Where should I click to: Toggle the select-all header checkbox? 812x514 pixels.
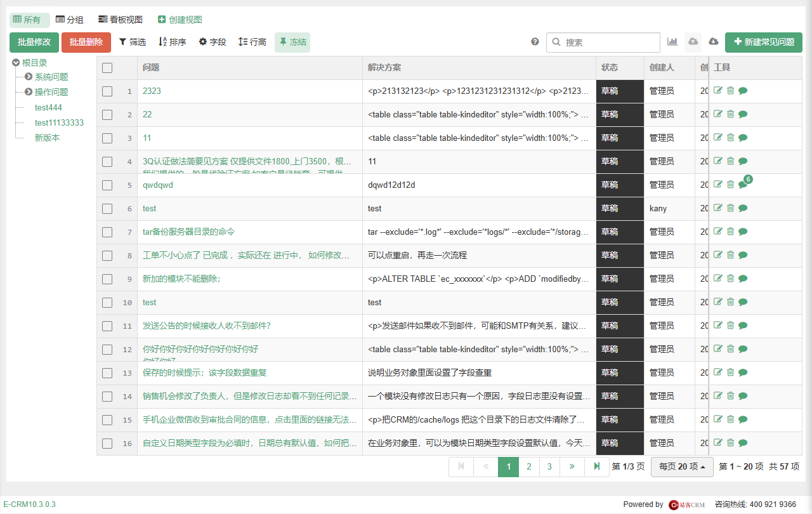[107, 68]
